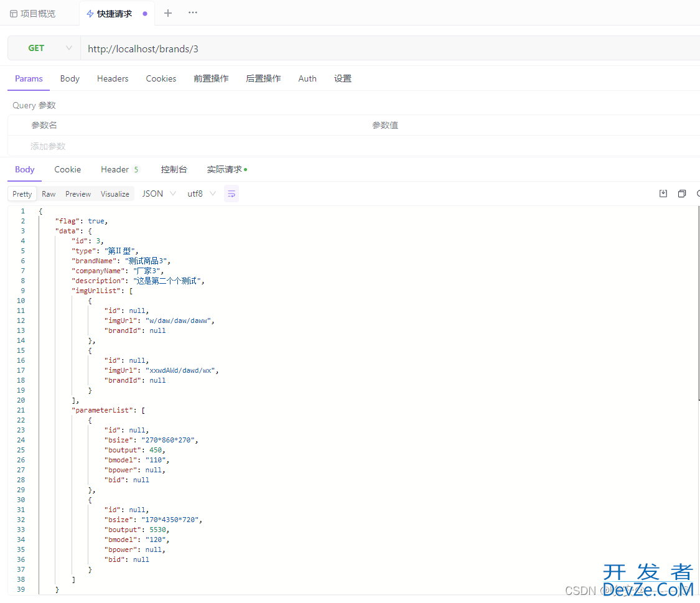Open the Headers tab
Screen dimensions: 700x603
pos(113,78)
